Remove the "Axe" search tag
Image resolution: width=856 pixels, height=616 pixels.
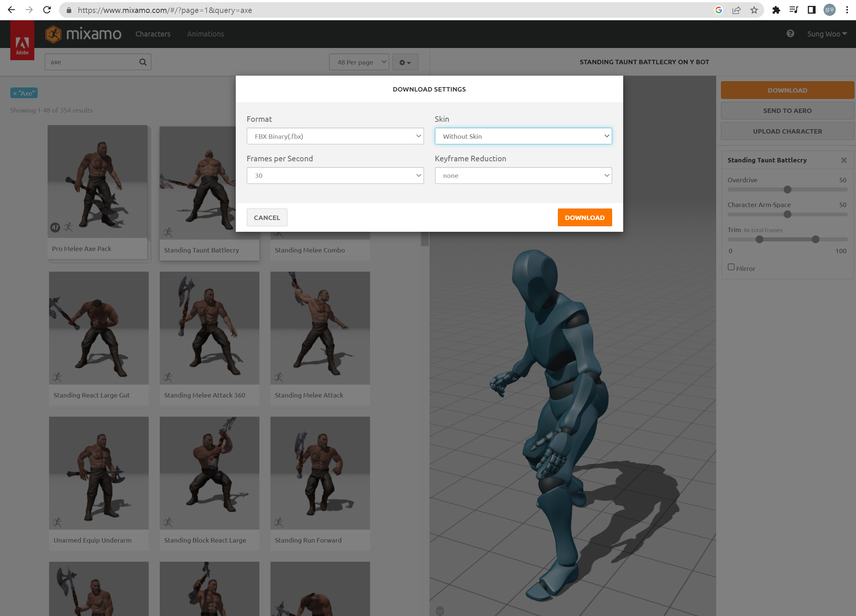15,93
